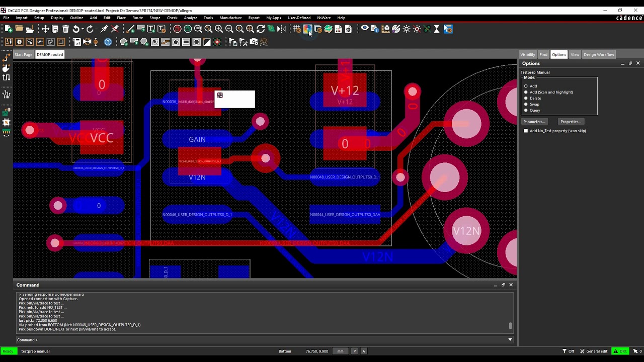The height and width of the screenshot is (362, 644).
Task: Click the Dehighlight crossed sun icon
Action: (x=417, y=29)
